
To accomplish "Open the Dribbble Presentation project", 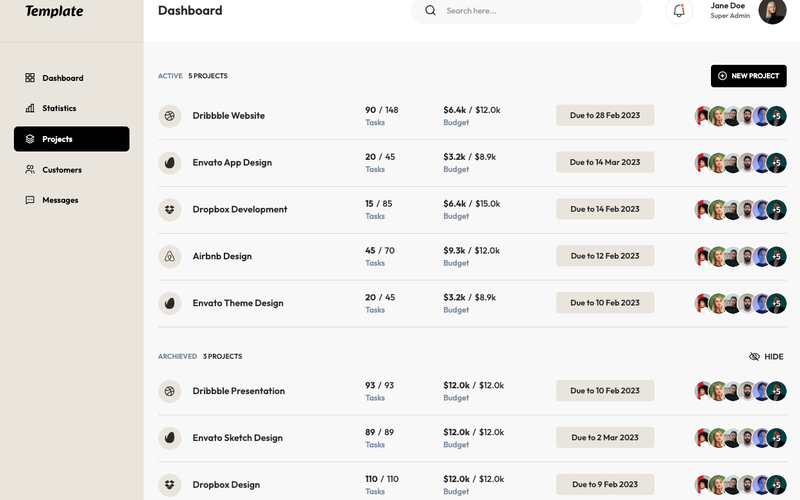I will [239, 391].
